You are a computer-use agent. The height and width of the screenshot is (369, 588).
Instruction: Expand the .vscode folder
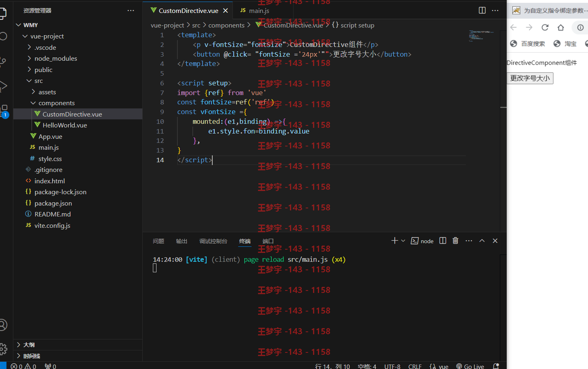tap(78, 47)
